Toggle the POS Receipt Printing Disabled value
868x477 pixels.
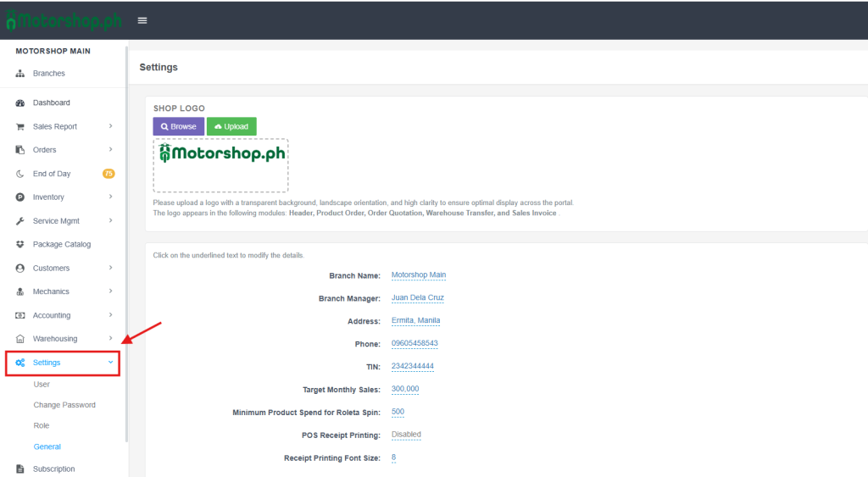[406, 435]
